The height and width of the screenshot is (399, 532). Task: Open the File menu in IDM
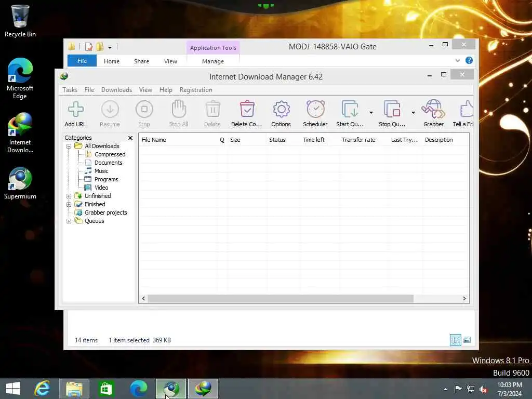pyautogui.click(x=89, y=90)
